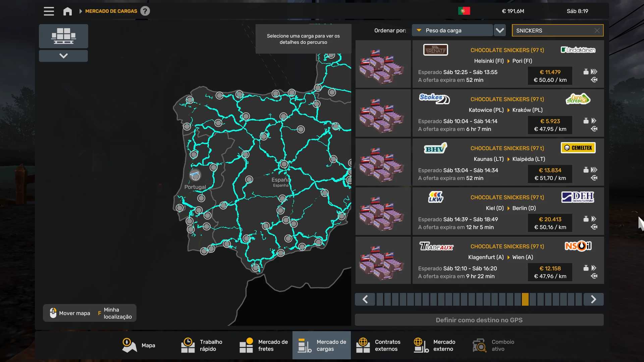Click Definir como destino no GPS
The image size is (644, 362).
479,320
